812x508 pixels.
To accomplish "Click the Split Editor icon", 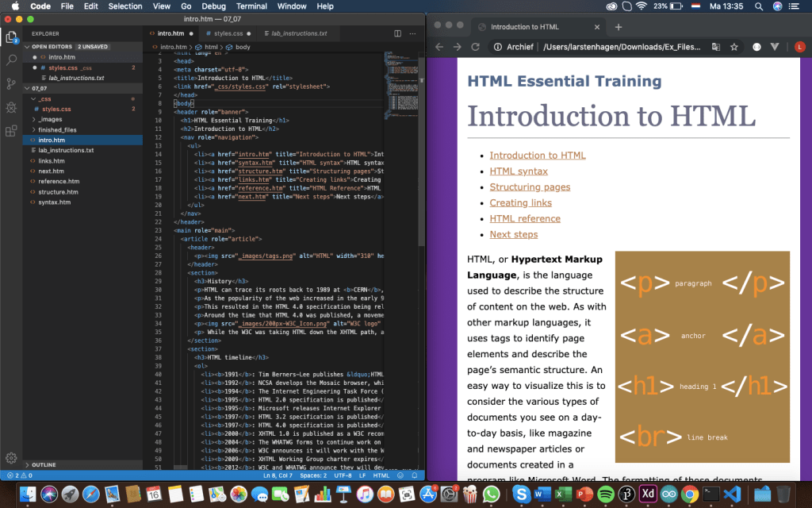I will (398, 34).
